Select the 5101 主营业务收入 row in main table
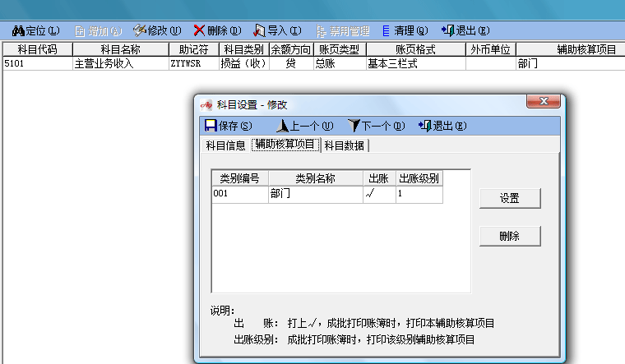This screenshot has width=625, height=364. [x=103, y=63]
